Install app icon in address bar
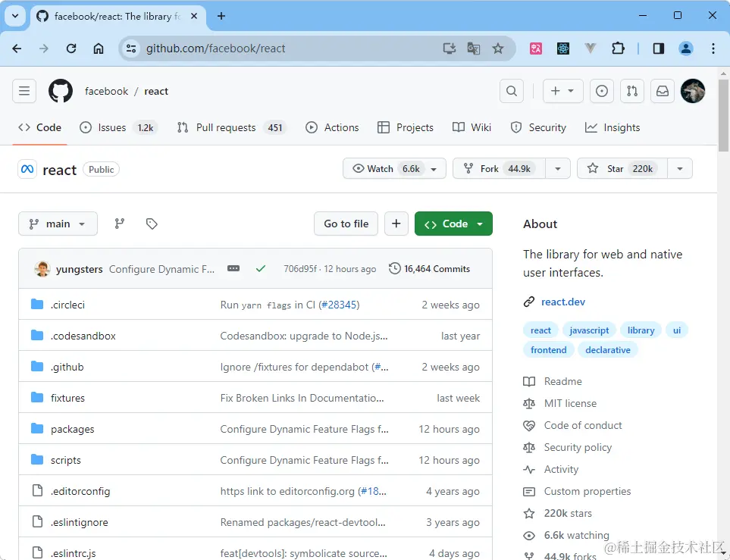 tap(450, 48)
